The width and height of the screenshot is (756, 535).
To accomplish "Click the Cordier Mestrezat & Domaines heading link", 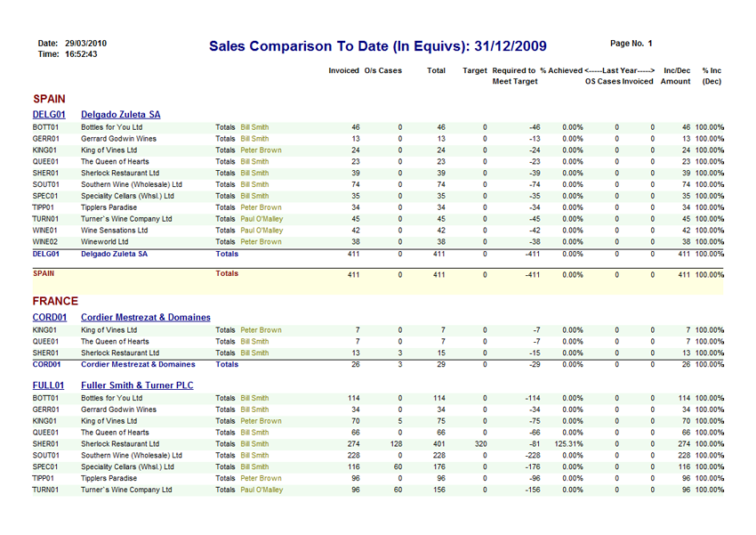I will [x=145, y=317].
